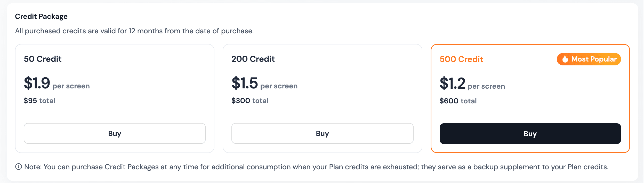Screen dimensions: 644x183
Task: Click the dark Buy button for 500 Credit
Action: [x=530, y=134]
